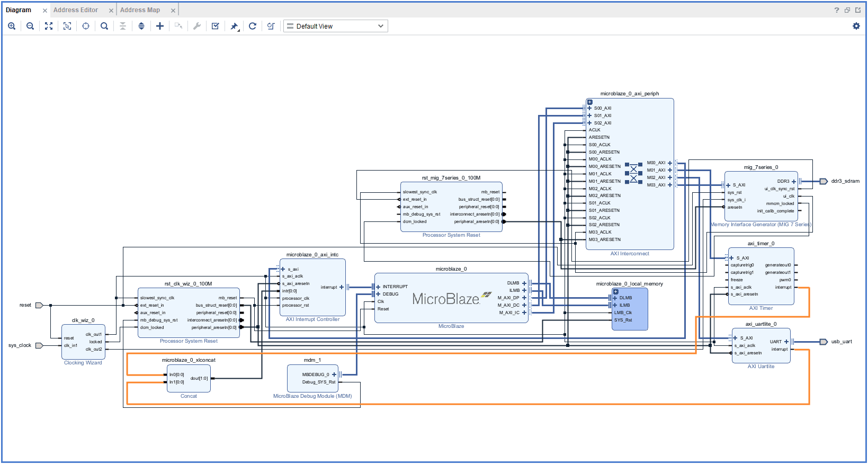Click the Regenerate Layout circular arrow icon
The width and height of the screenshot is (868, 464).
(253, 26)
